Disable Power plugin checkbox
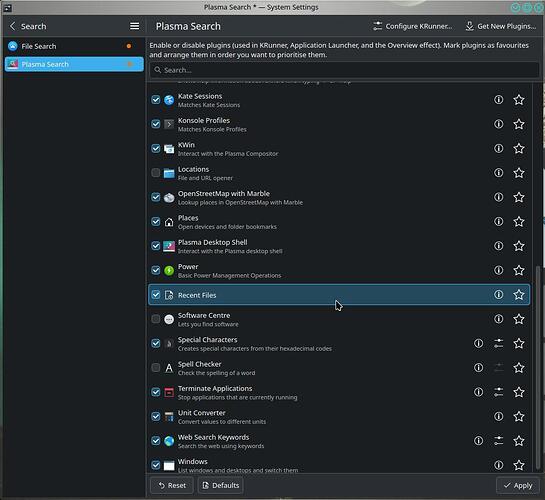The height and width of the screenshot is (500, 545). point(156,270)
